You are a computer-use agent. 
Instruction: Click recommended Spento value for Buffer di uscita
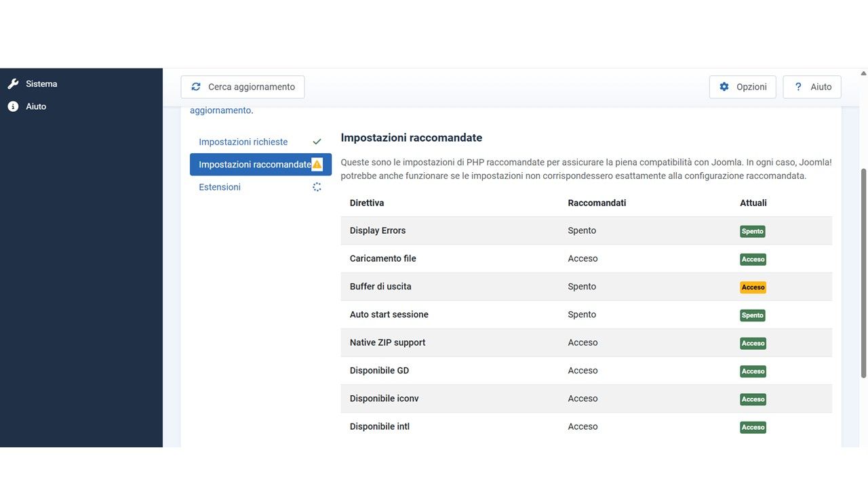coord(582,286)
